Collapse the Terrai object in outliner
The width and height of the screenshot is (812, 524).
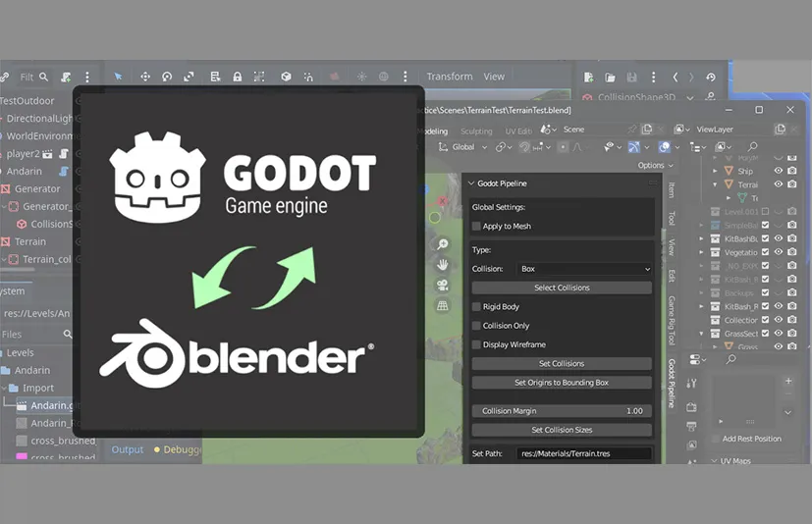click(715, 184)
